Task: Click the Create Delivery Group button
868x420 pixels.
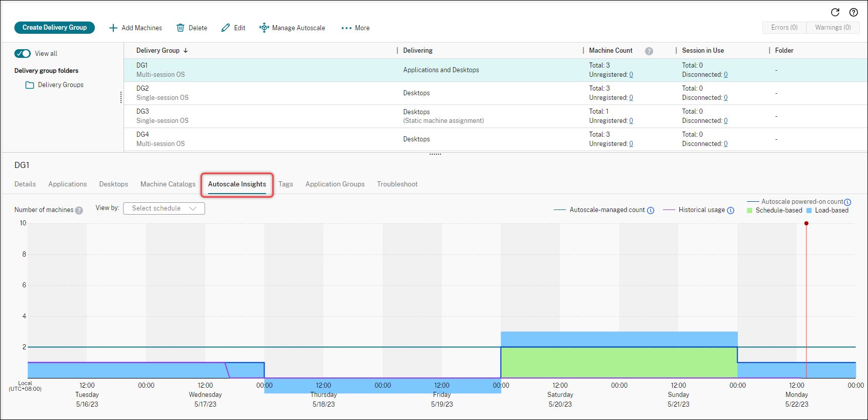Action: tap(54, 28)
